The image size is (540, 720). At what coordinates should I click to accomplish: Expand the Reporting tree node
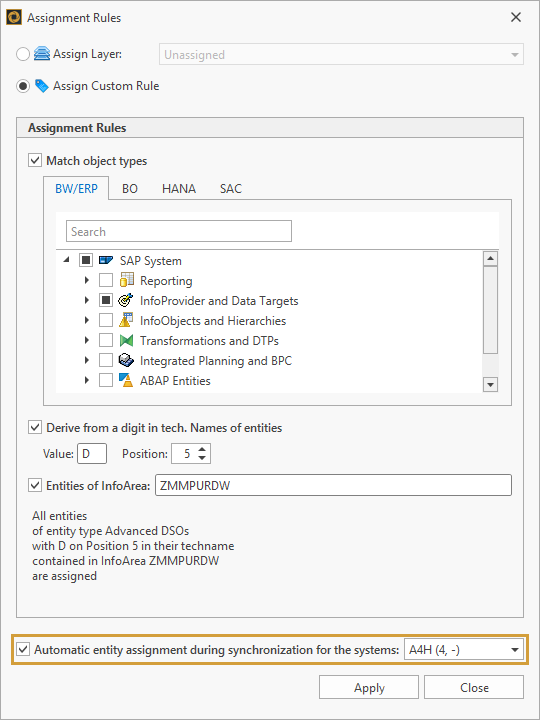(87, 280)
